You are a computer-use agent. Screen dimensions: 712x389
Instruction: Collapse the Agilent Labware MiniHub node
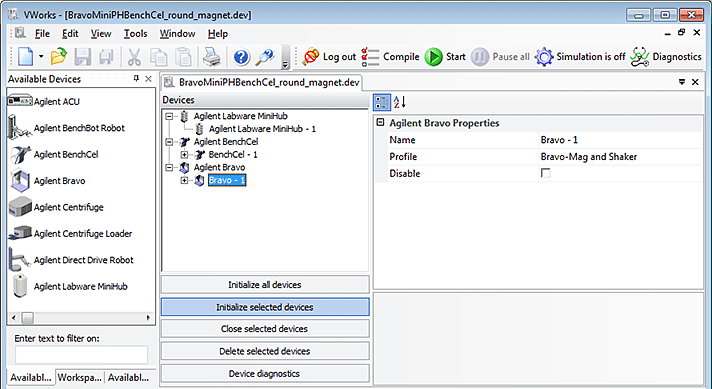[169, 116]
